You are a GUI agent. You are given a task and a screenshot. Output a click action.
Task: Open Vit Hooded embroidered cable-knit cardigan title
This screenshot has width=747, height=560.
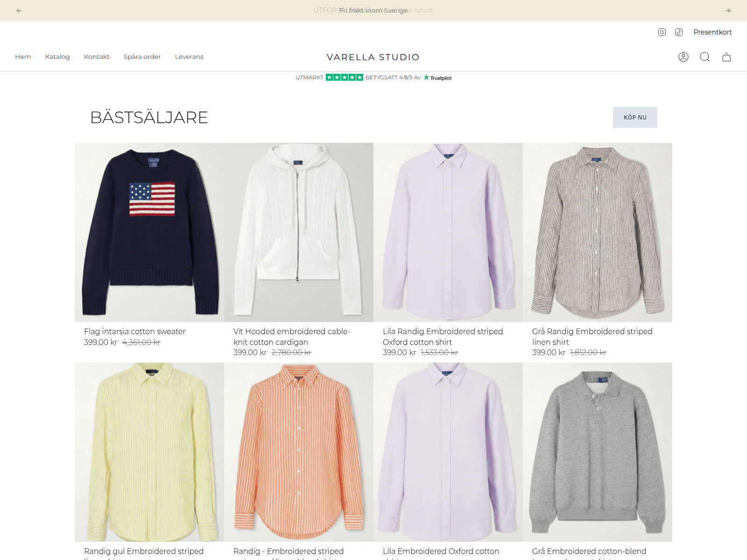click(x=292, y=336)
